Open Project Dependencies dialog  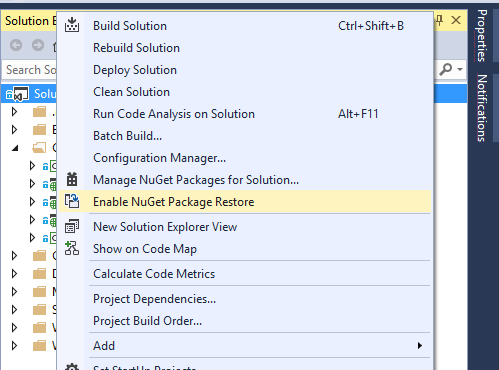click(x=245, y=299)
